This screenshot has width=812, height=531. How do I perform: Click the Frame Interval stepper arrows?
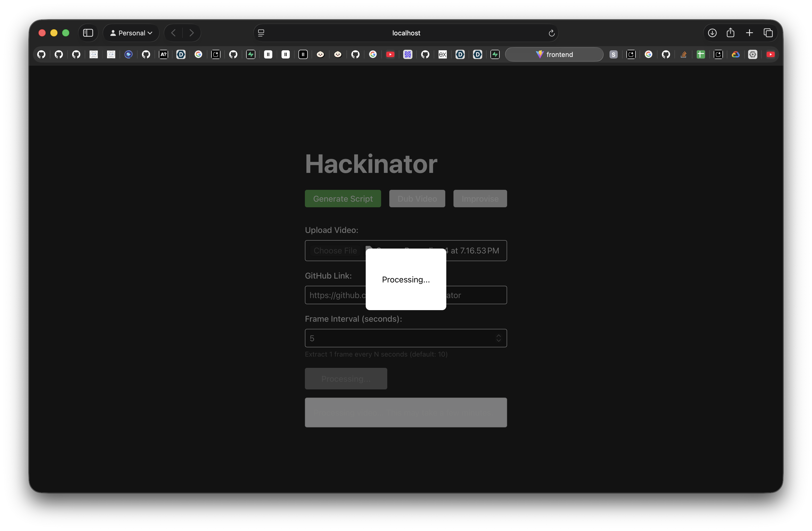click(498, 338)
